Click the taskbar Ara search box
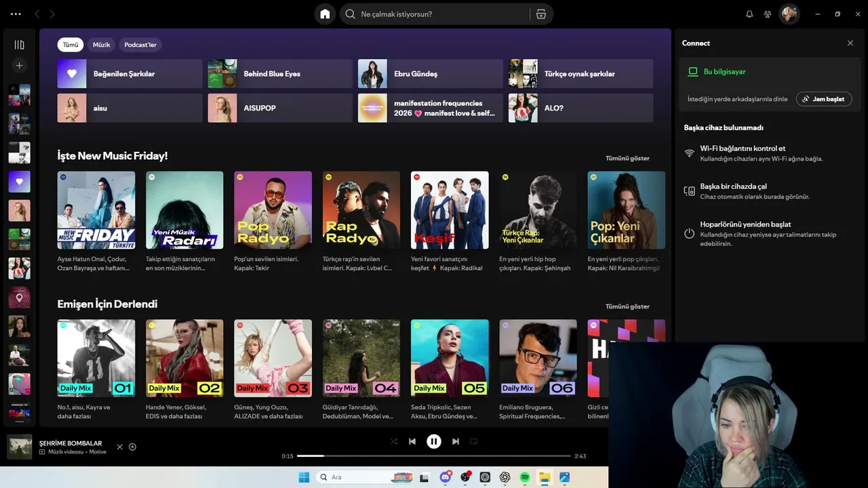This screenshot has height=488, width=868. pos(365,477)
